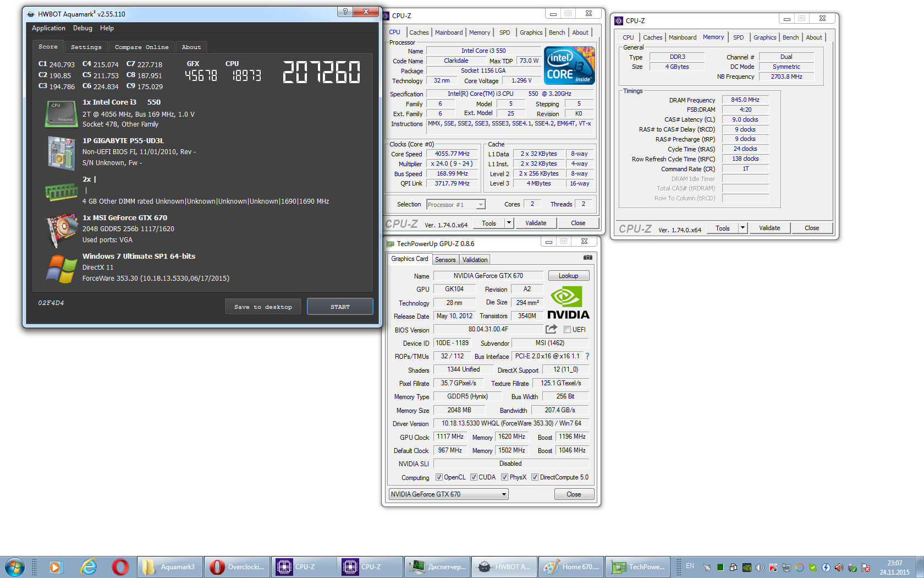Open the Mainboard tab in the left CPU-Z window
Viewport: 924px width, 578px height.
pos(449,32)
